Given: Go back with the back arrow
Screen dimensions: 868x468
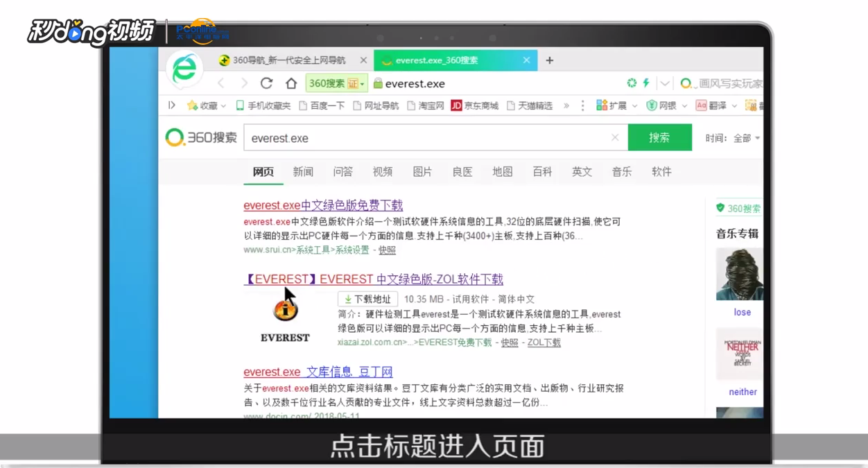Looking at the screenshot, I should pyautogui.click(x=221, y=83).
